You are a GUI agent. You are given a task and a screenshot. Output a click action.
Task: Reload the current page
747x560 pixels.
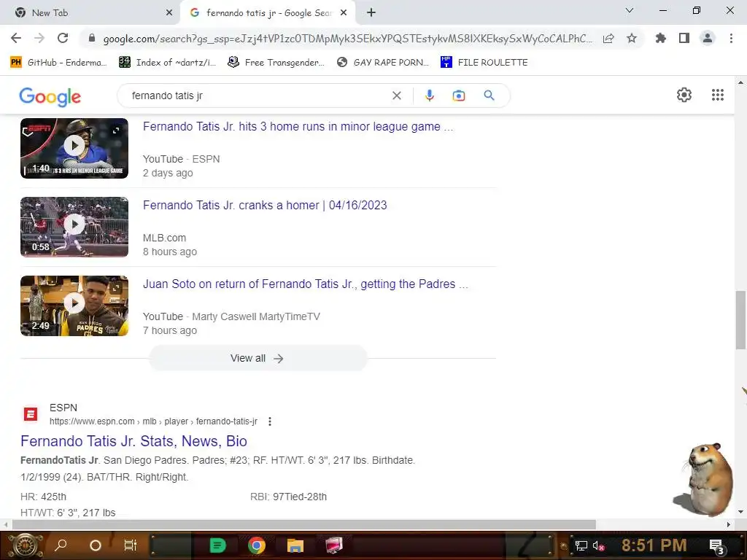[63, 38]
